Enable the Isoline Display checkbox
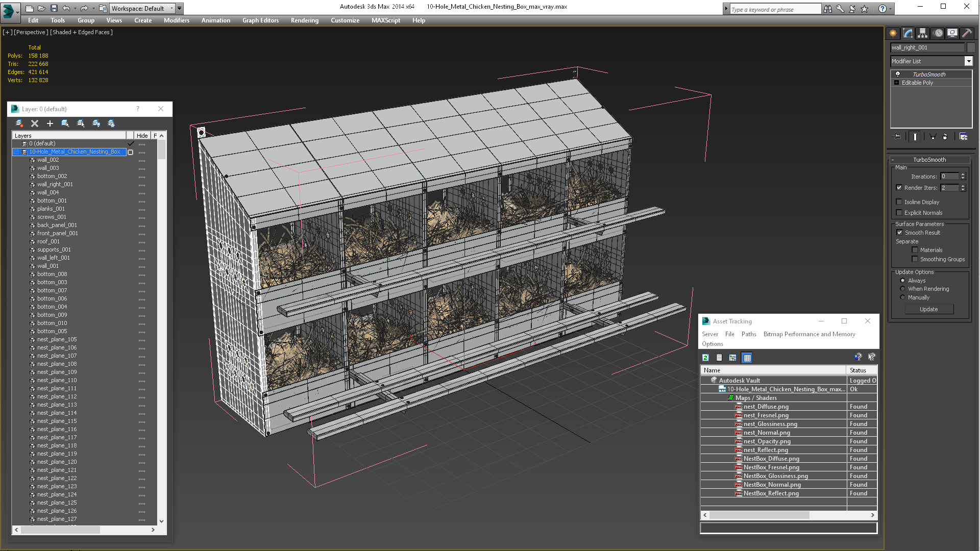980x551 pixels. tap(899, 202)
